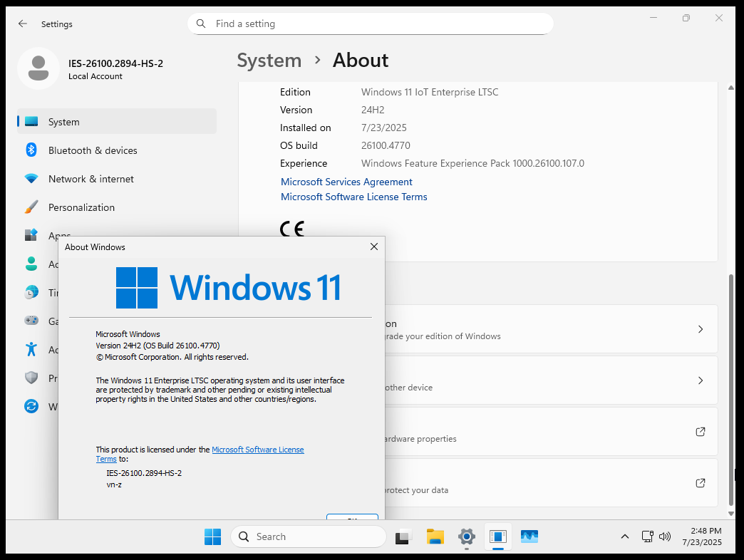This screenshot has height=560, width=744.
Task: Open Network & internet Wi-Fi icon
Action: 31,179
